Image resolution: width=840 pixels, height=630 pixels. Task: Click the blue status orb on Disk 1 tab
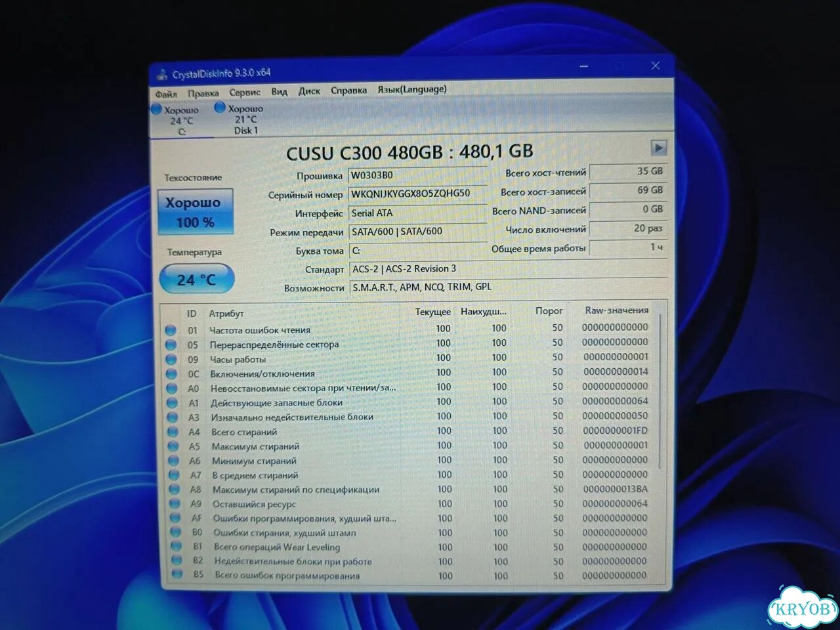click(x=220, y=108)
